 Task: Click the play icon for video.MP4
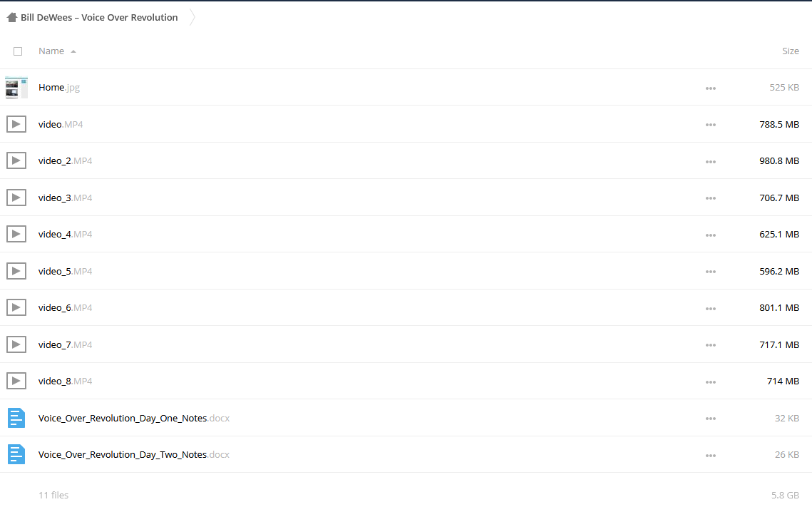pos(16,124)
